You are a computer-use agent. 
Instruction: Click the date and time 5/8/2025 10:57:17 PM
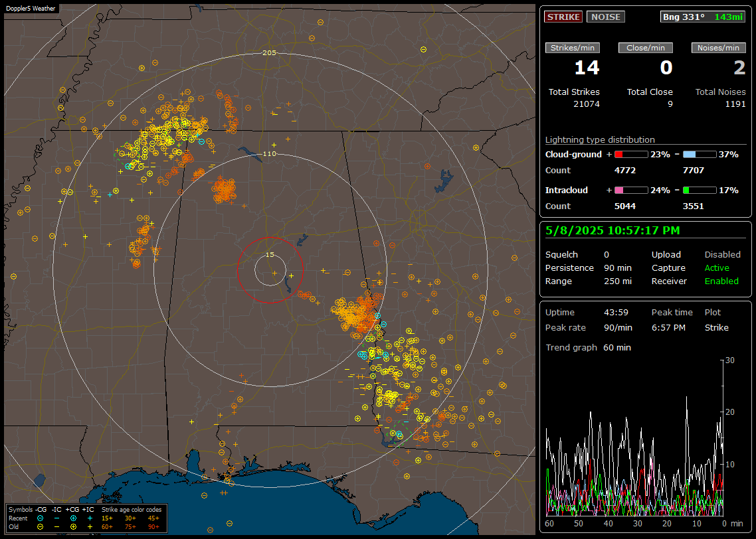613,231
